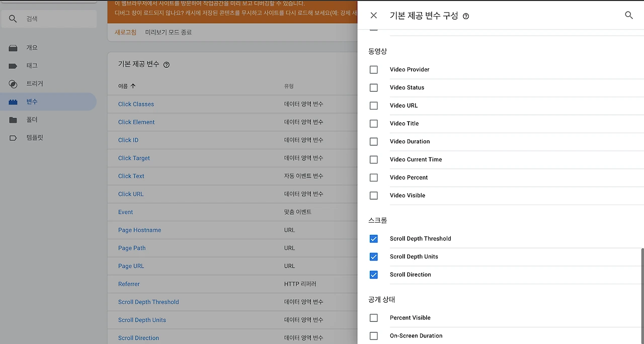Check the Video URL variable

(x=374, y=106)
